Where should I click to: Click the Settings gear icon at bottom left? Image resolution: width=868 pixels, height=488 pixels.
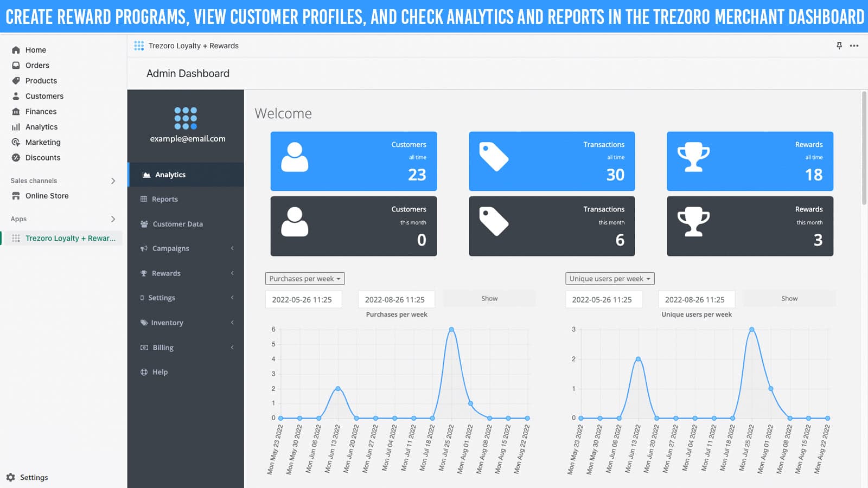10,477
